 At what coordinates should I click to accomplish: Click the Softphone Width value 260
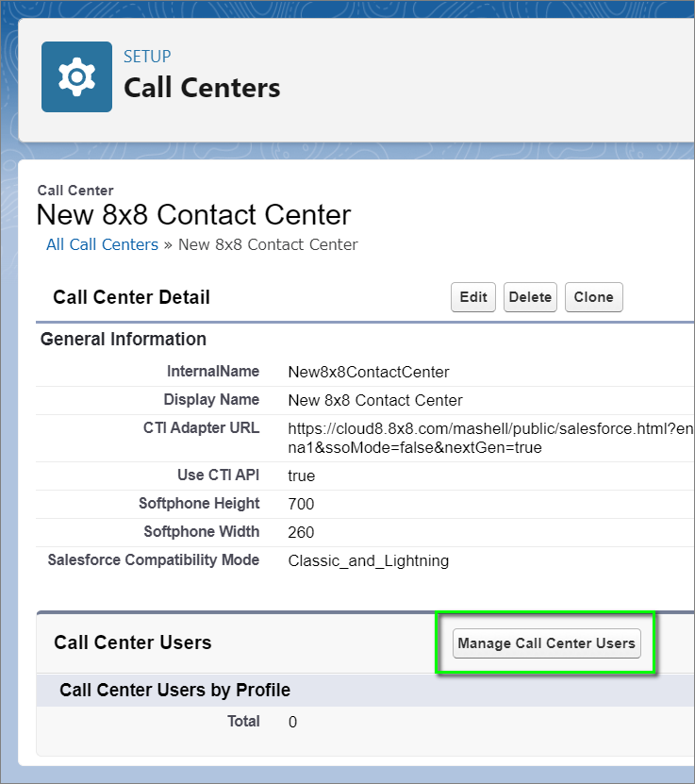pyautogui.click(x=301, y=532)
